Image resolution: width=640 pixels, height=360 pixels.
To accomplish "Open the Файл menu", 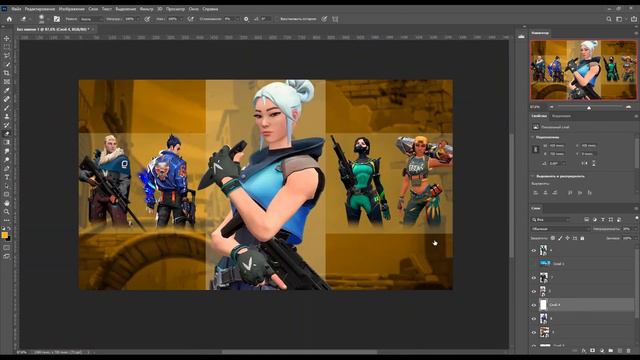I will [16, 9].
